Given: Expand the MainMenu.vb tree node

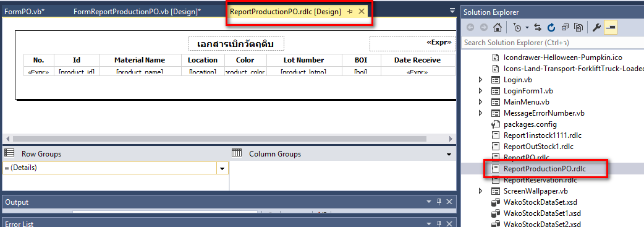Looking at the screenshot, I should click(481, 102).
